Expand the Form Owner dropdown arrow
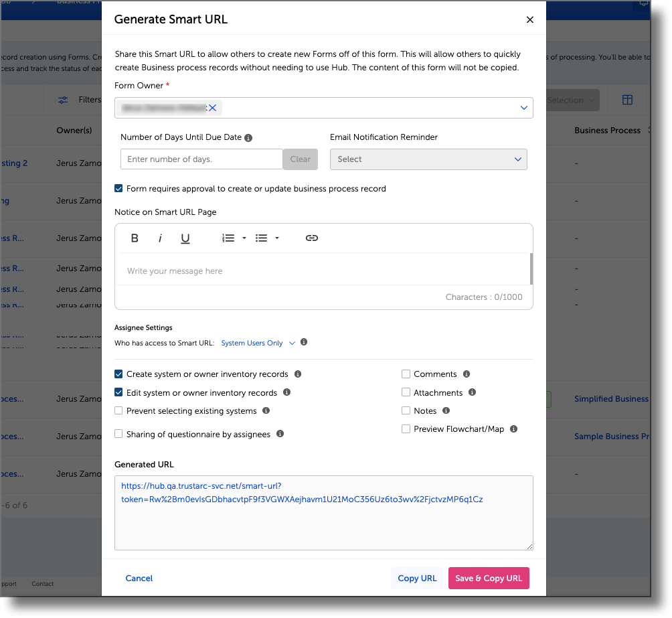This screenshot has height=618, width=672. 523,108
